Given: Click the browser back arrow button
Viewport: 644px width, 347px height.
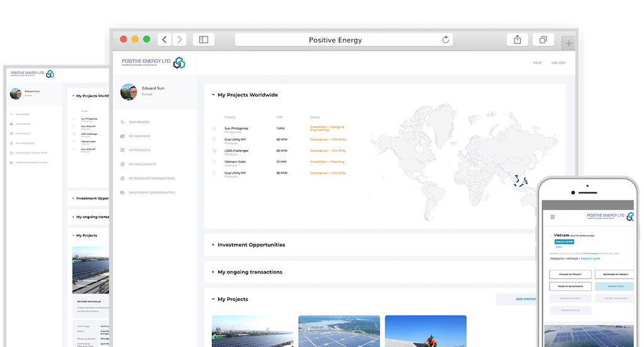Looking at the screenshot, I should [x=165, y=40].
